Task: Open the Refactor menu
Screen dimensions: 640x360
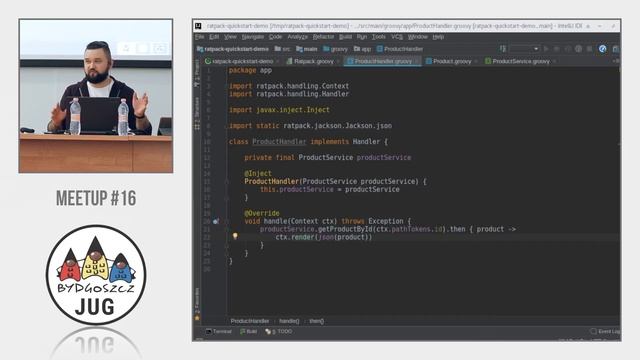Action: pyautogui.click(x=323, y=37)
